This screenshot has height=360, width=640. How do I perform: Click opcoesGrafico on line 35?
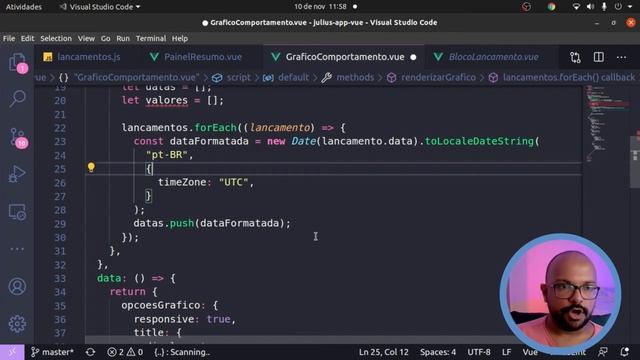click(160, 305)
